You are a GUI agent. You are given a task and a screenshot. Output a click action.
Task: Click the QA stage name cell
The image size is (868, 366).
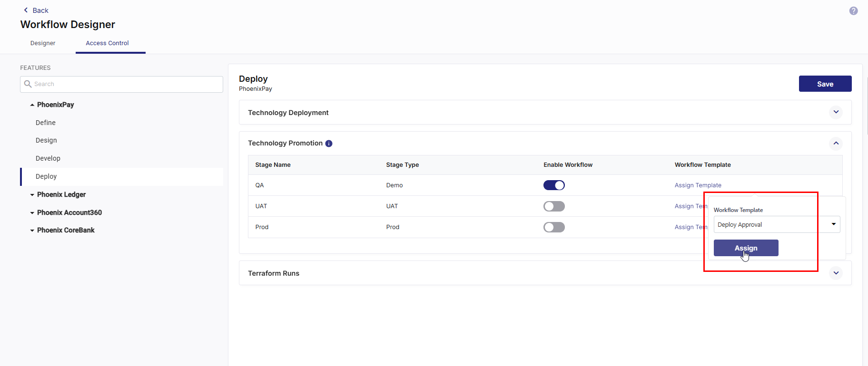pos(259,185)
